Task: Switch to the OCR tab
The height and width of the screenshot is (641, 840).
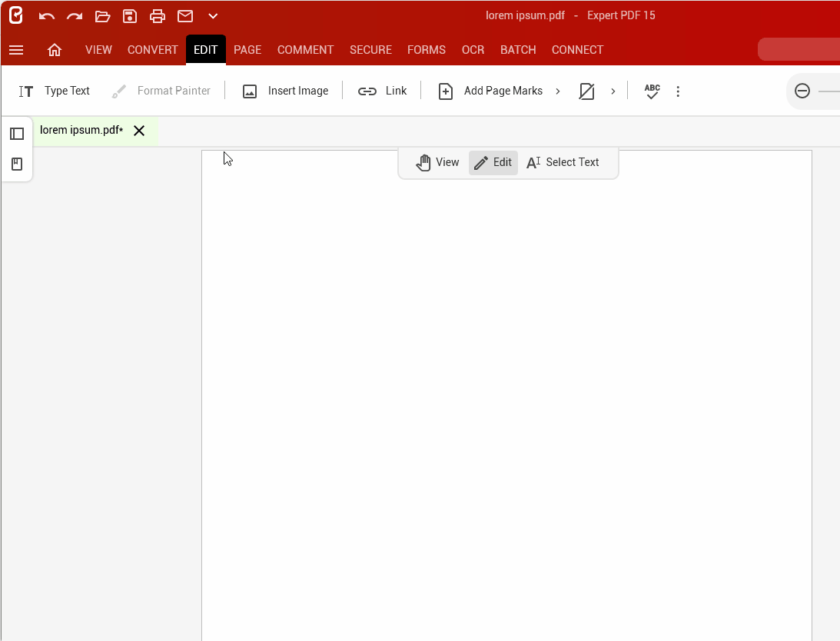Action: pyautogui.click(x=473, y=50)
